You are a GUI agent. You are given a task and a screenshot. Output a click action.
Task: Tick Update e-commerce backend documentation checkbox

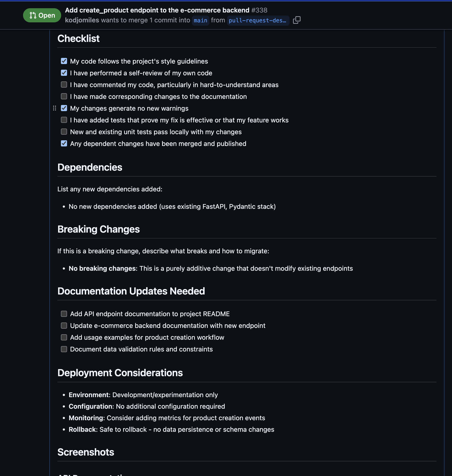[x=64, y=326]
